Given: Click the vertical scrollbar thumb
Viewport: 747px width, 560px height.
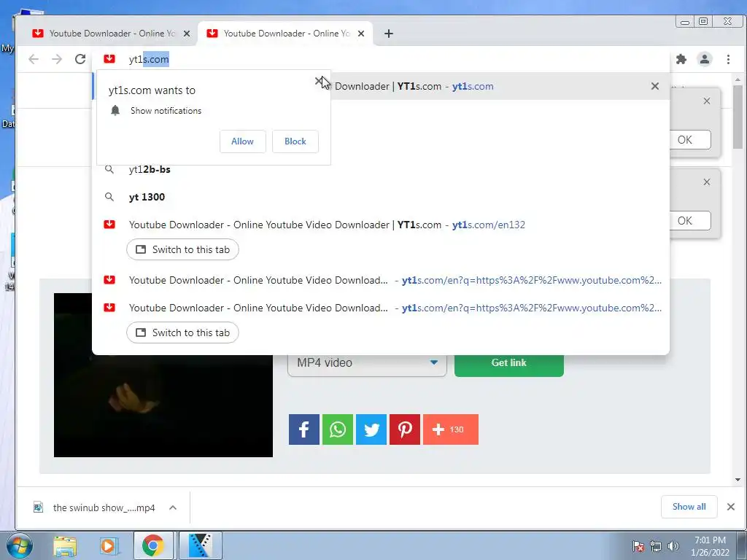Looking at the screenshot, I should click(x=738, y=117).
